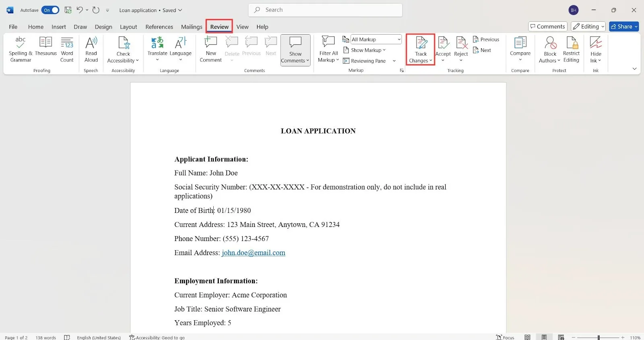Open the Thesaurus tool
The image size is (644, 340).
pyautogui.click(x=46, y=46)
